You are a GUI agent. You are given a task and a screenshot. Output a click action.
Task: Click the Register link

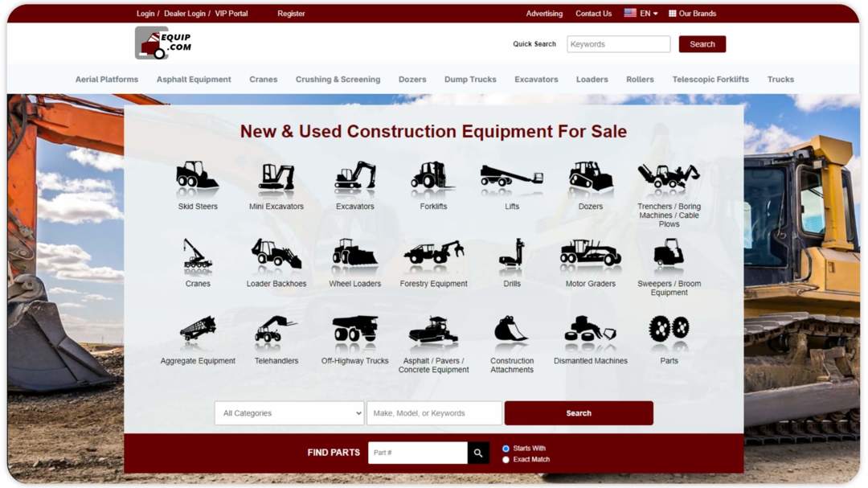(291, 14)
